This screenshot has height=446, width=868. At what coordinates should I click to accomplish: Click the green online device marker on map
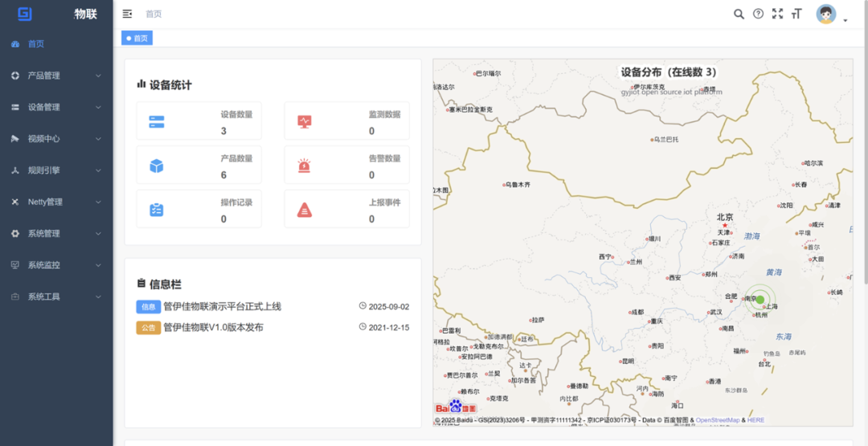click(x=760, y=300)
